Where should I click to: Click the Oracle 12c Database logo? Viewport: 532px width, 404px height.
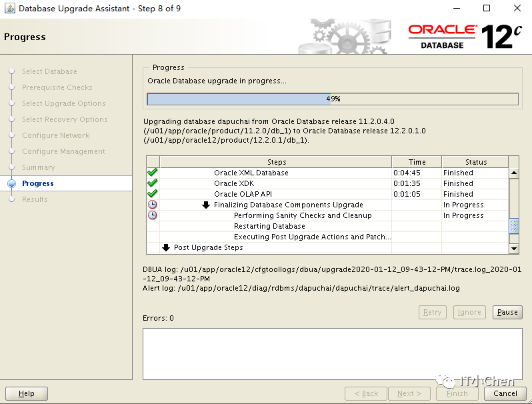pyautogui.click(x=465, y=36)
